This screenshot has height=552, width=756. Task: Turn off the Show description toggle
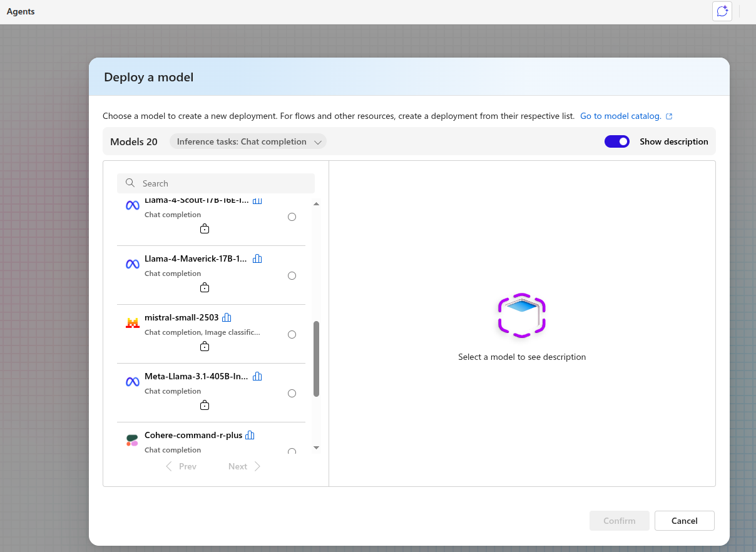click(x=617, y=141)
